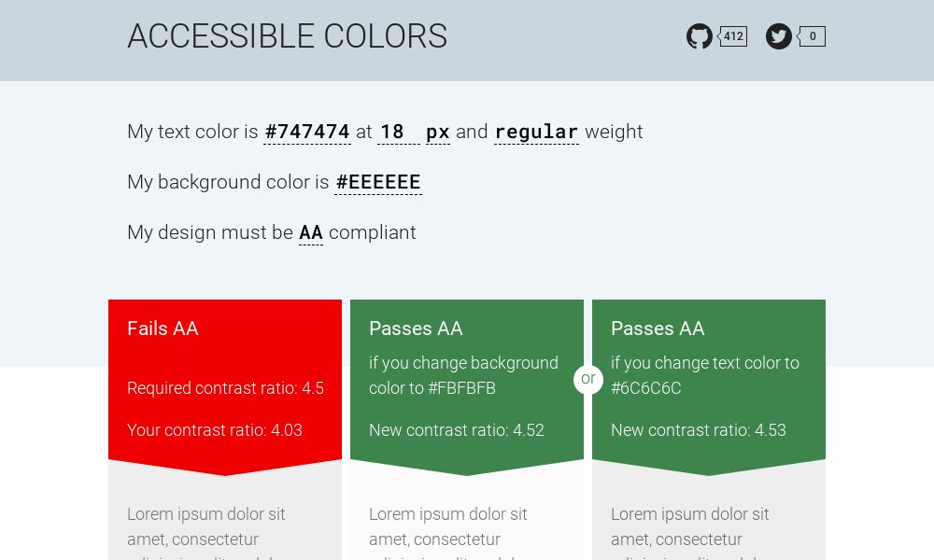Open the px unit dropdown
Image resolution: width=934 pixels, height=560 pixels.
click(437, 132)
